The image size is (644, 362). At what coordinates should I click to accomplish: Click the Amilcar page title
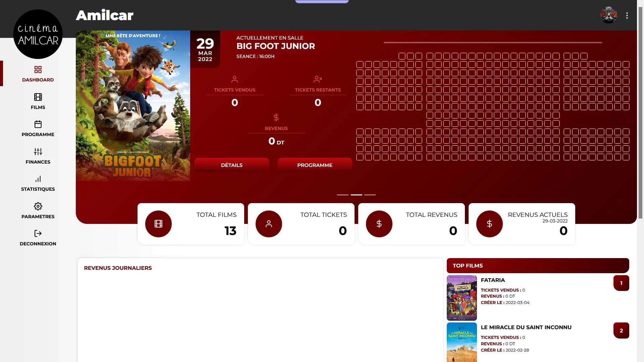point(105,15)
